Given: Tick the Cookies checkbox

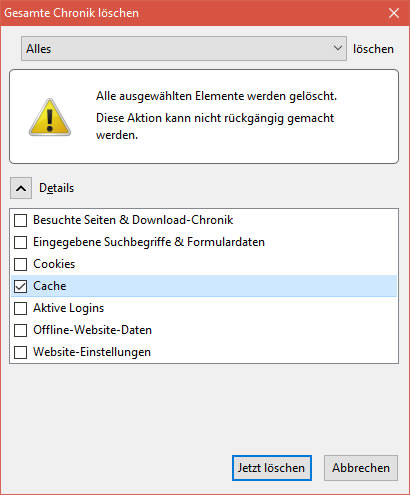Looking at the screenshot, I should coord(21,264).
